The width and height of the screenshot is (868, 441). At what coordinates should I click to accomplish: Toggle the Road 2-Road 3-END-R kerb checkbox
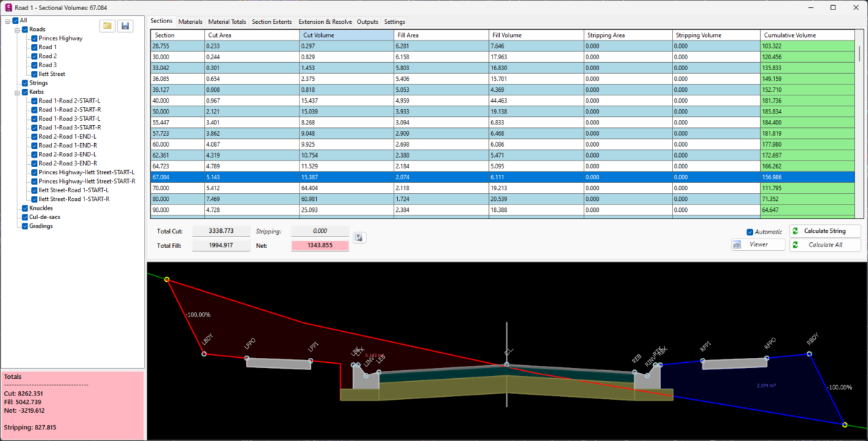33,163
